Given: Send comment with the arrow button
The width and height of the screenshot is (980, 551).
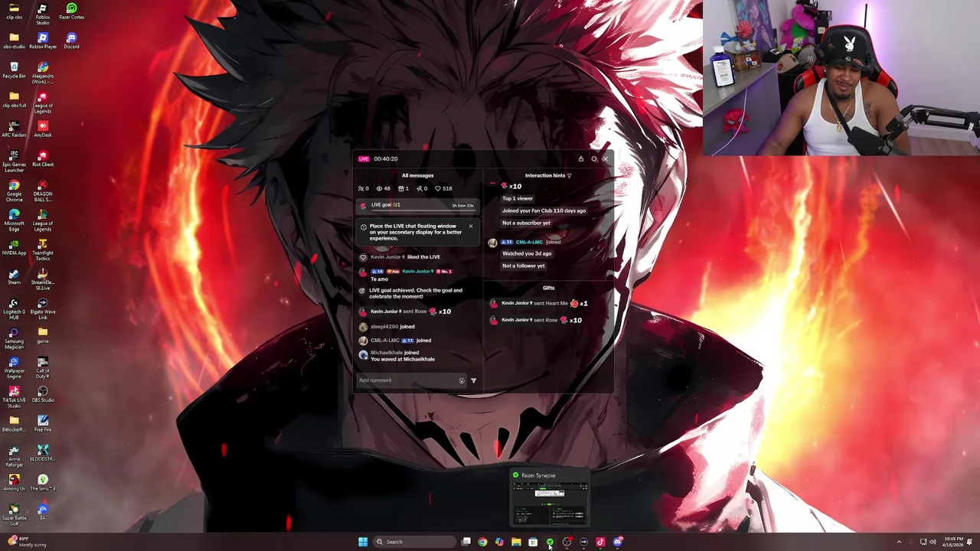Looking at the screenshot, I should click(473, 380).
